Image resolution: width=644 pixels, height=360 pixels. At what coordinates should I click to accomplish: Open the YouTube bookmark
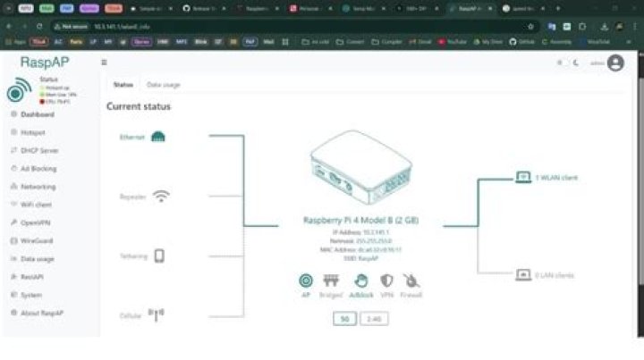click(x=453, y=42)
